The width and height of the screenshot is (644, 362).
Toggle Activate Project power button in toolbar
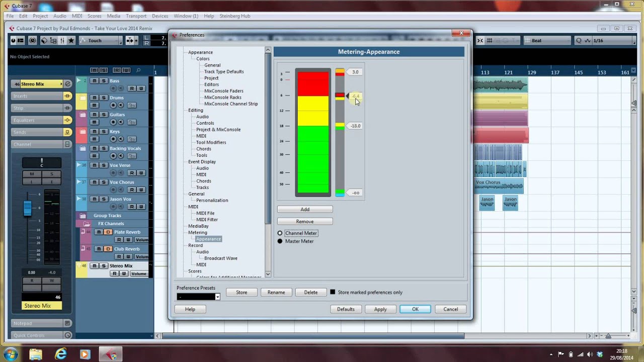pyautogui.click(x=14, y=40)
